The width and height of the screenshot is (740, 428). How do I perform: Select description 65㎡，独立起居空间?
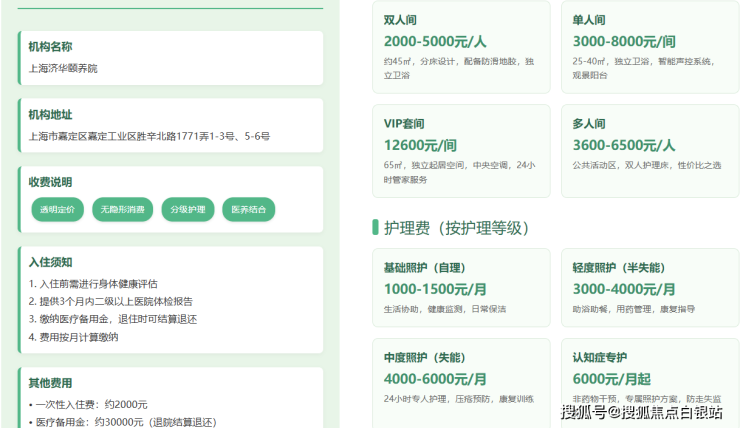425,165
